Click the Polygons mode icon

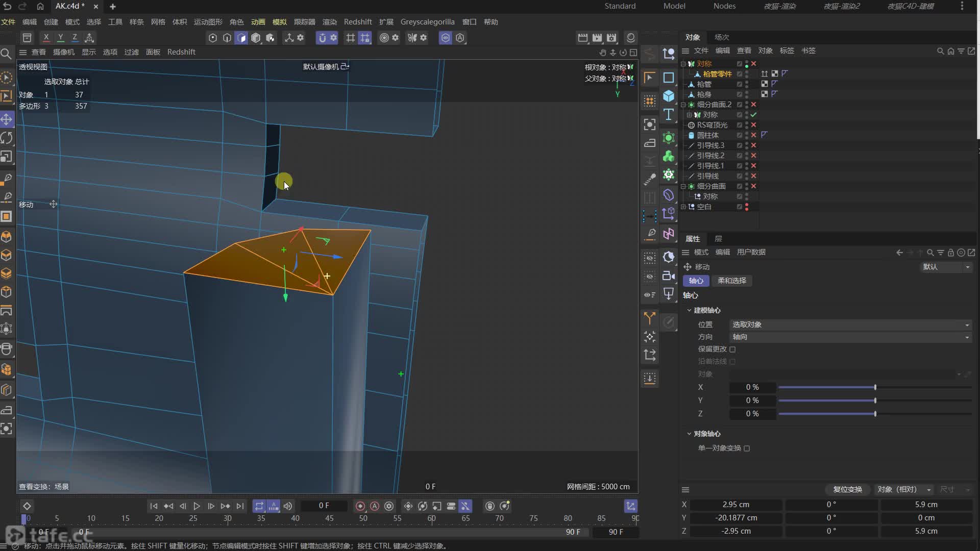coord(241,38)
